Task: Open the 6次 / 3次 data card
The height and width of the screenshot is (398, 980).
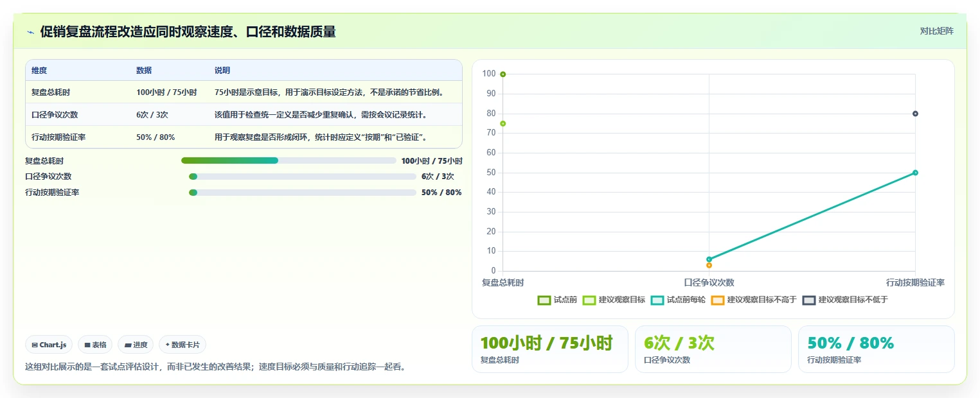Action: pos(713,349)
